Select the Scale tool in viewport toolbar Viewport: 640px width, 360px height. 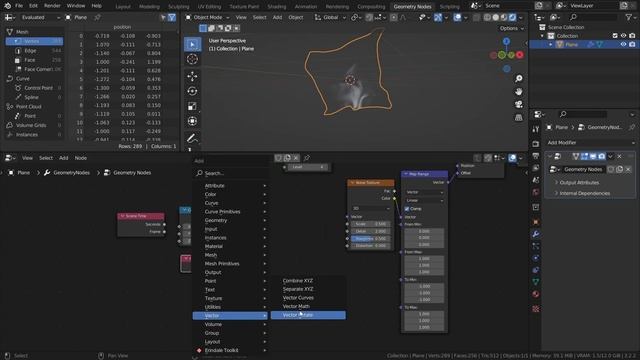(192, 106)
